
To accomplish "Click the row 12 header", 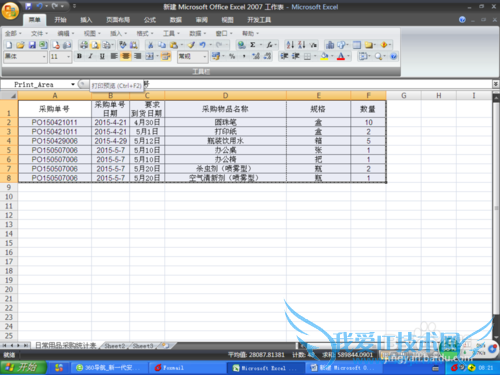I will (9, 215).
